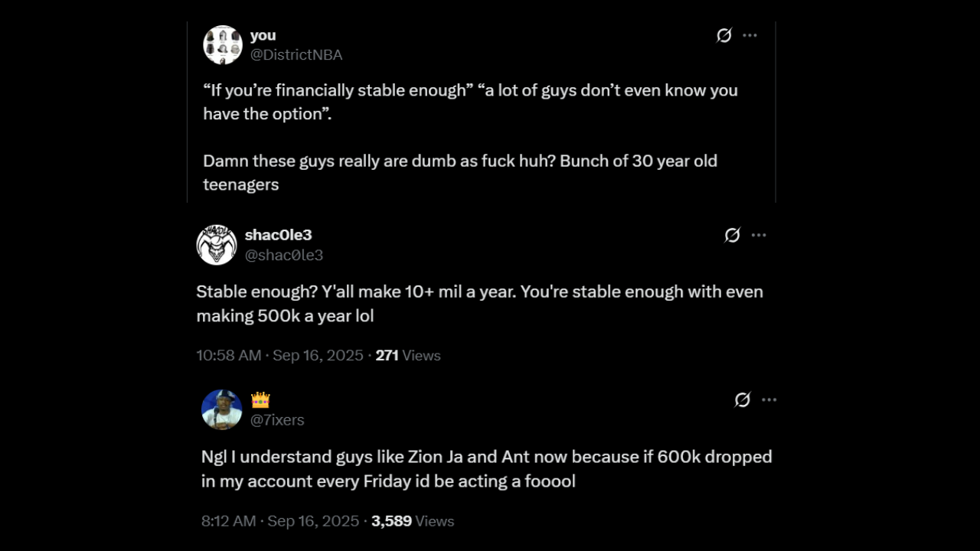Click the 8:12 AM timestamp on 7ixers' reply

[228, 521]
